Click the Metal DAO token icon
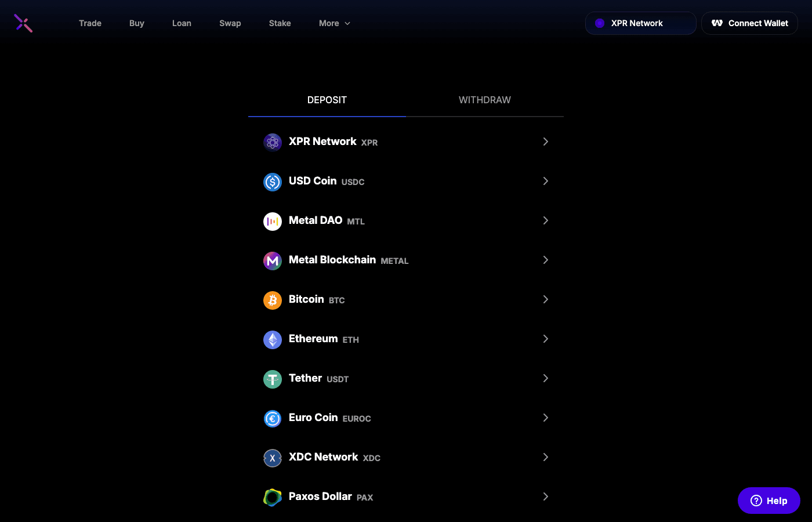Screen dimensions: 812x522 click(x=273, y=221)
